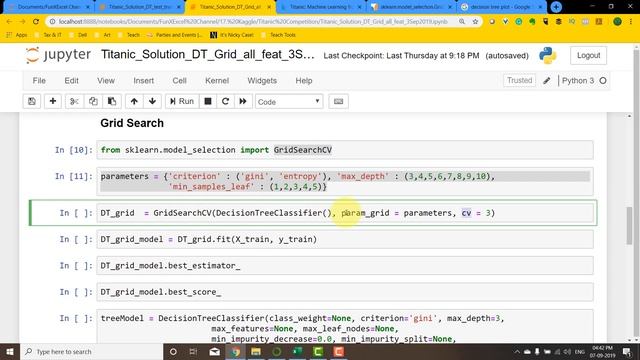The height and width of the screenshot is (360, 640).
Task: Open browser zoom magnifier icon
Action: click(x=462, y=22)
